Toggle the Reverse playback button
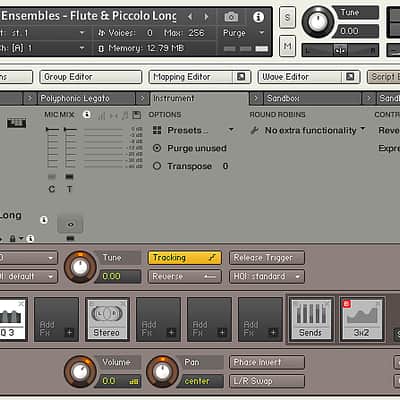The image size is (400, 400). click(x=185, y=276)
